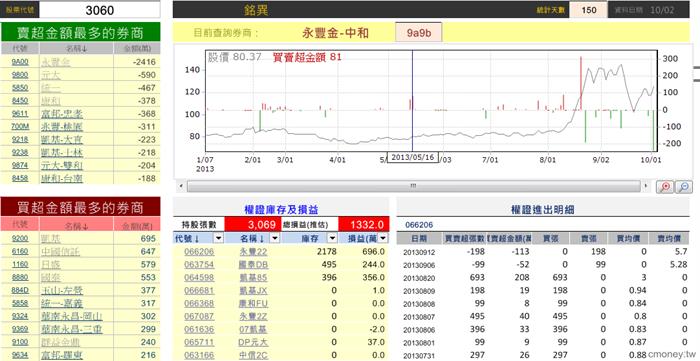Open warrant name 康和FU link

[253, 303]
